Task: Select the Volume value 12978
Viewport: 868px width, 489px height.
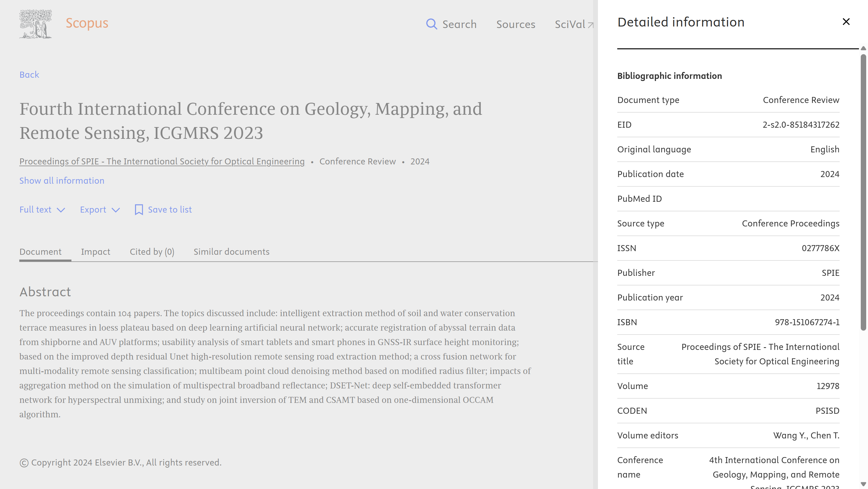Action: click(828, 386)
